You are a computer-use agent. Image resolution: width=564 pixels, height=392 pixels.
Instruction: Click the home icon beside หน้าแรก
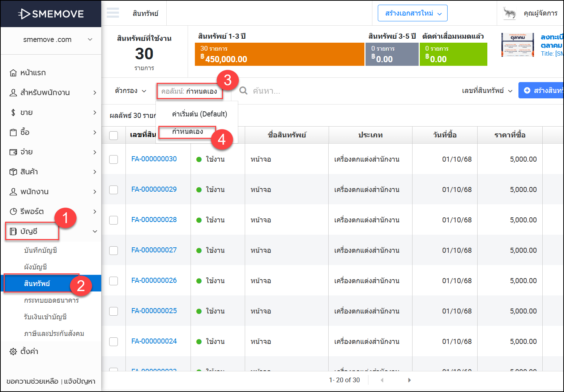(x=13, y=73)
